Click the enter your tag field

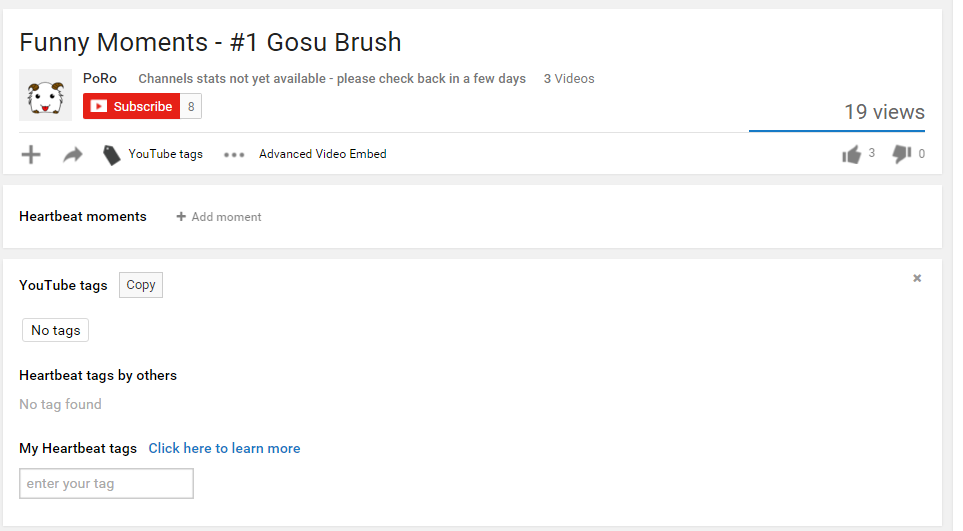106,484
